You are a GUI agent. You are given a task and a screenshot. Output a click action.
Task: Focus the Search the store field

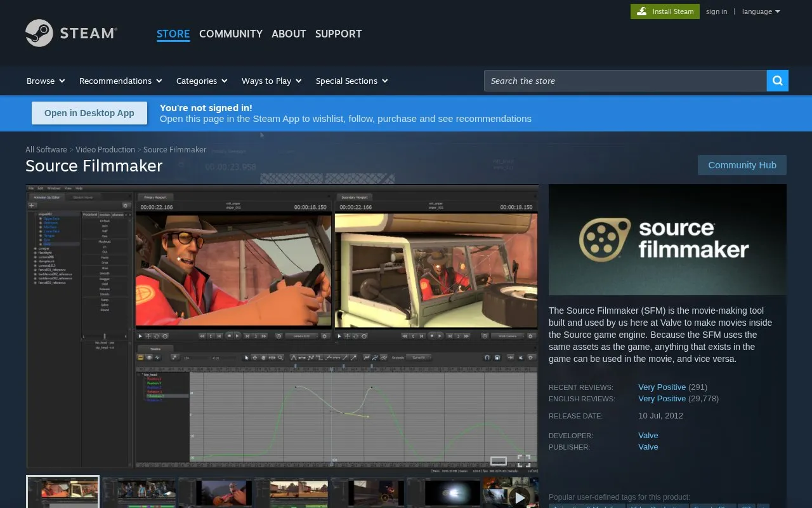click(625, 81)
